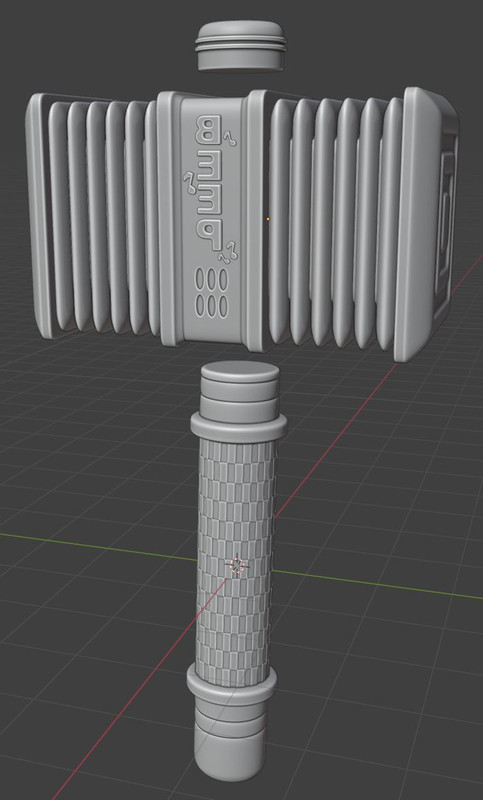
Task: Click the 3D cursor crosshair on the handle
Action: coord(237,565)
